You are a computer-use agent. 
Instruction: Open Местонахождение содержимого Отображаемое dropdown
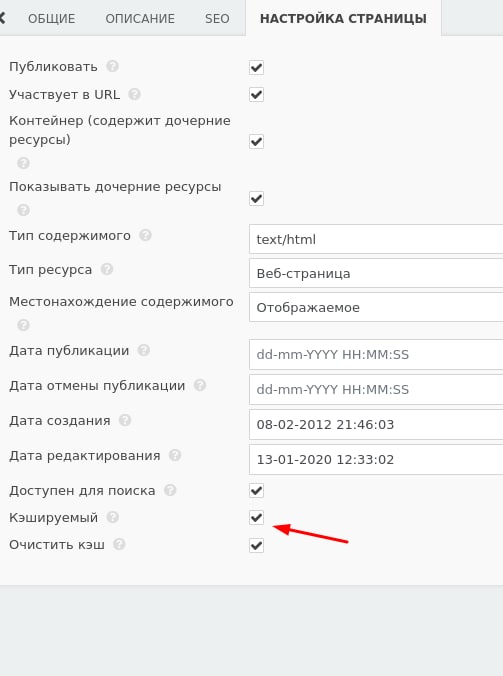(x=376, y=307)
